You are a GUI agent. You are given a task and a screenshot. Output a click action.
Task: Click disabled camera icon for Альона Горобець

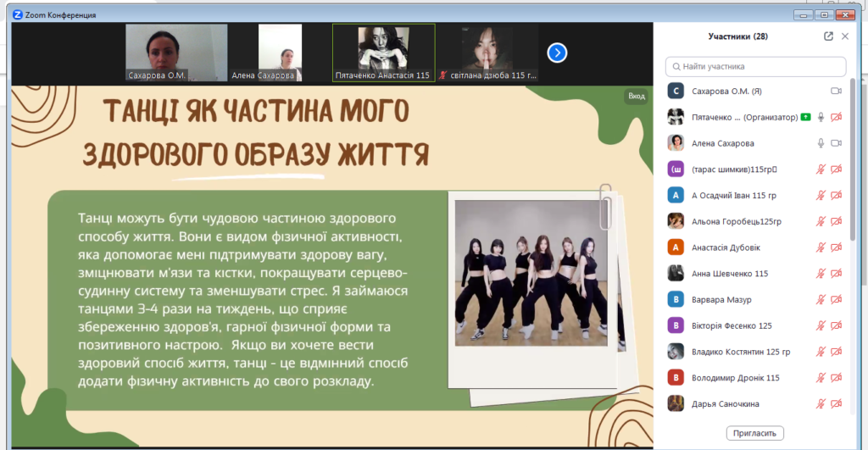(x=836, y=221)
